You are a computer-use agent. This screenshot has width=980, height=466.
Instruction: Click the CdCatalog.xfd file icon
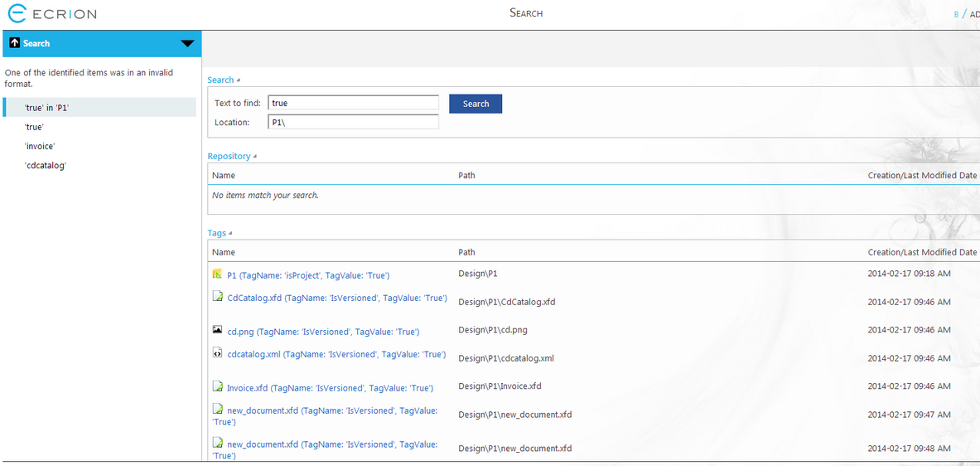tap(217, 297)
